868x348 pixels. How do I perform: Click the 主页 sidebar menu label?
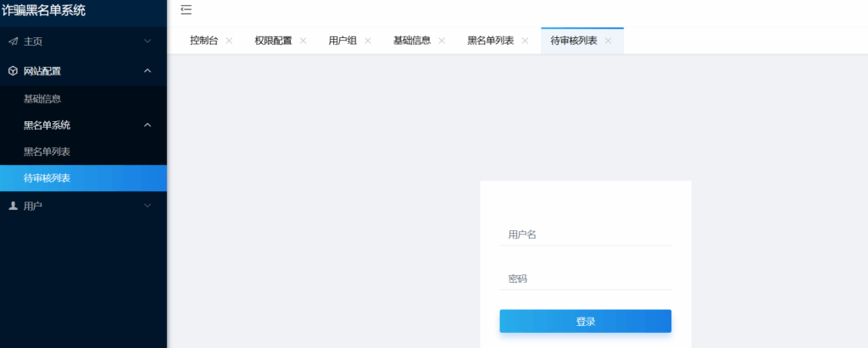tap(33, 41)
